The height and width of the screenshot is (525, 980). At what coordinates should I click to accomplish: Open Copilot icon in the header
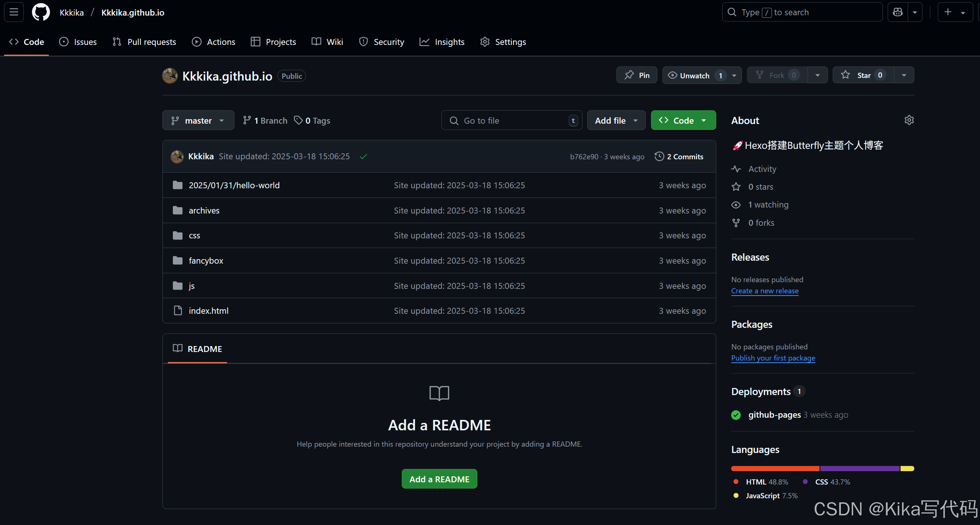tap(898, 12)
